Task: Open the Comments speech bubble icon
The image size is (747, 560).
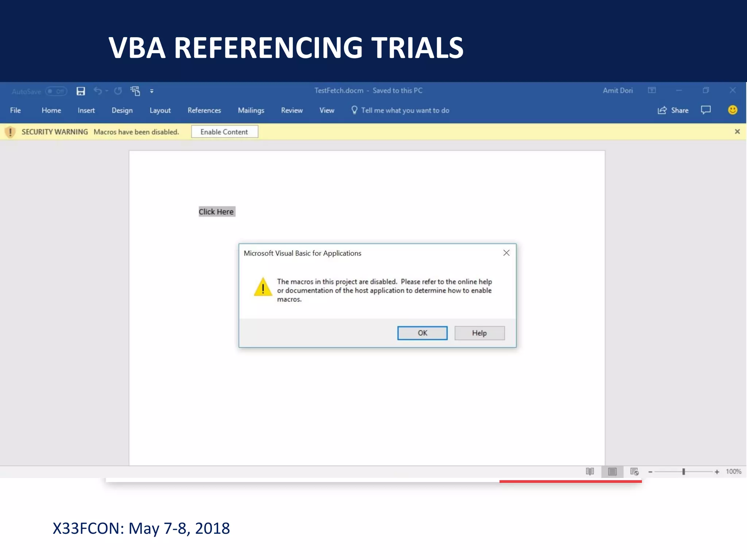Action: pos(706,110)
